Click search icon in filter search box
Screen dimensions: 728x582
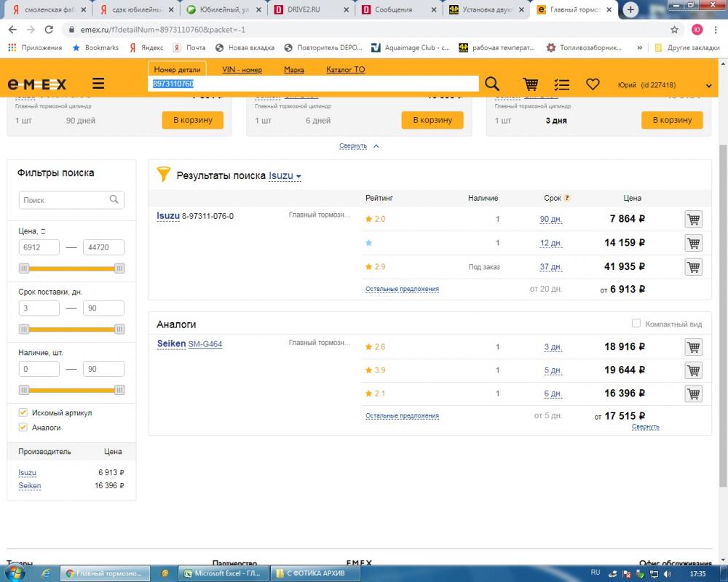[x=114, y=199]
